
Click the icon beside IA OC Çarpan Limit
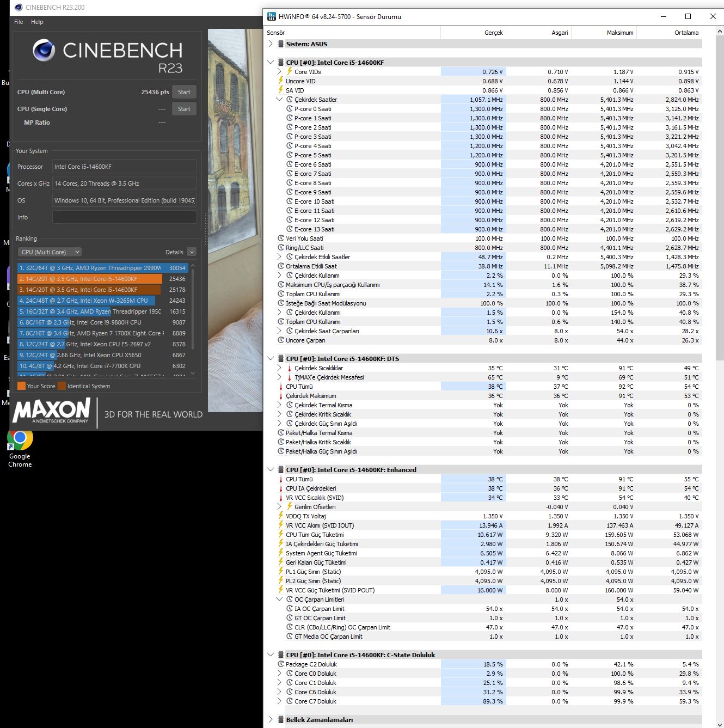[290, 608]
